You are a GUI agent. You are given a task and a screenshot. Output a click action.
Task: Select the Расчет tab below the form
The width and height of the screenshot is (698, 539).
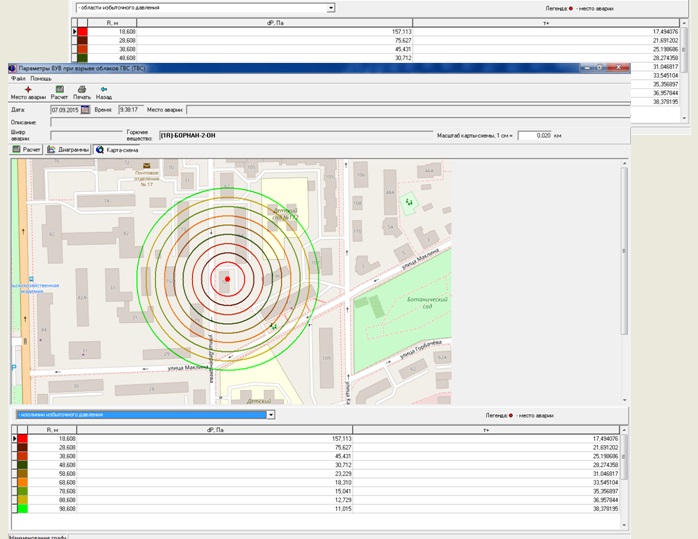tap(26, 149)
